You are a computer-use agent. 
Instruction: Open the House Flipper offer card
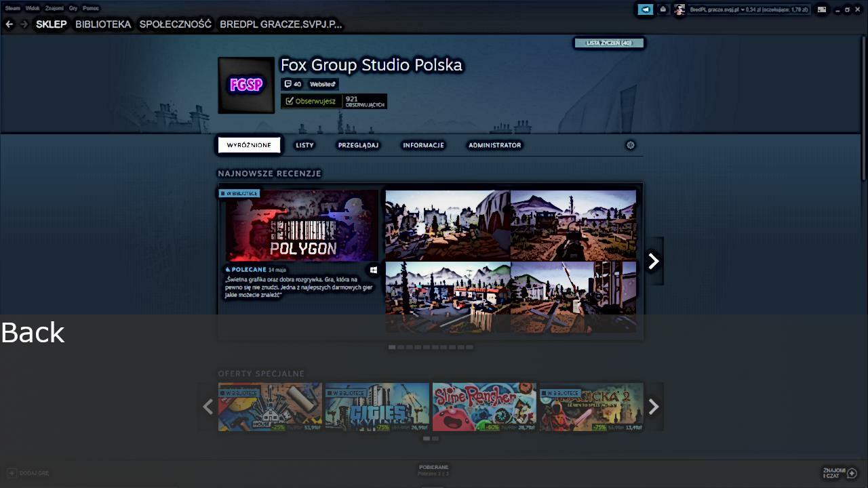[x=270, y=407]
